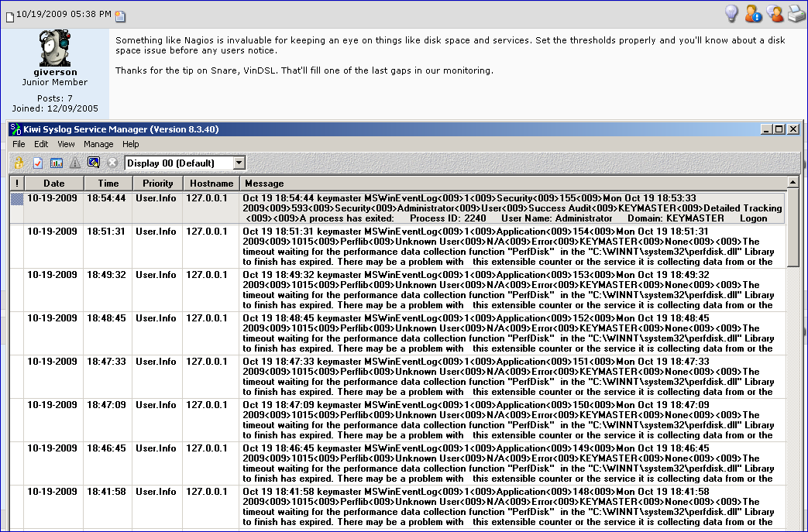
Task: Open the Display 00 (Default) dropdown
Action: (239, 163)
